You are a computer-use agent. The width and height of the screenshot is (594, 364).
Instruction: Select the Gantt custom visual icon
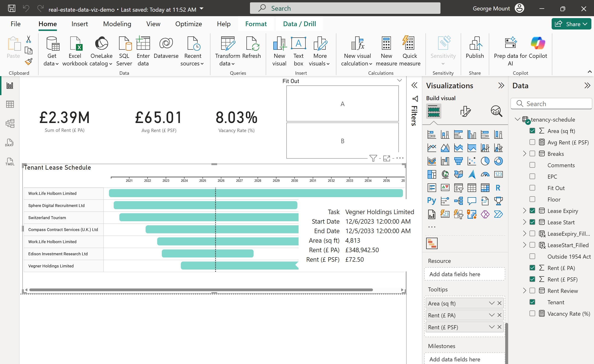click(x=432, y=243)
